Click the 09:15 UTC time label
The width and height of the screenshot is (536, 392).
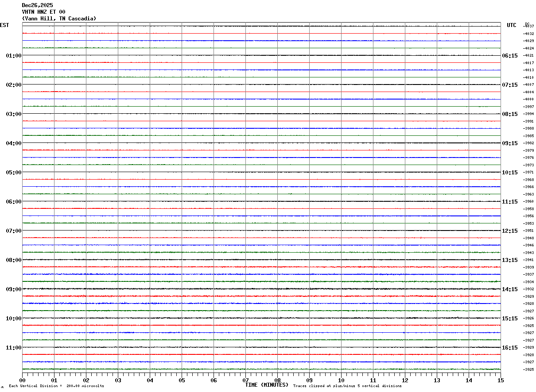509,143
